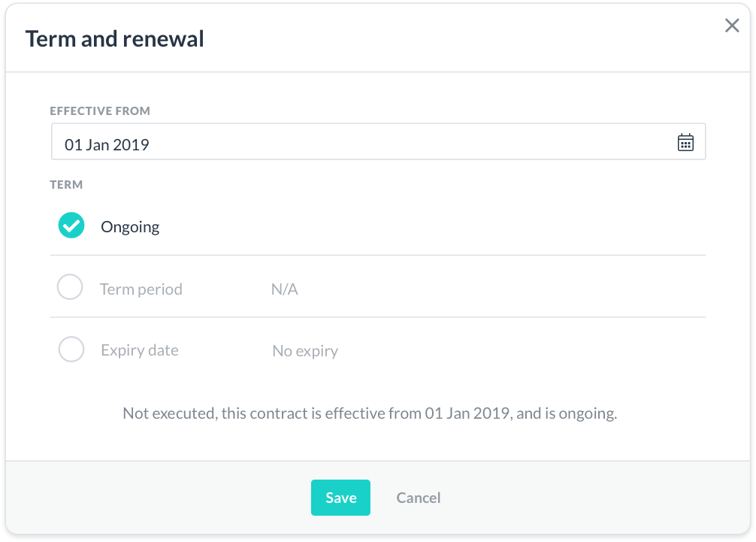Image resolution: width=756 pixels, height=542 pixels.
Task: Select the Term period radio button
Action: [x=70, y=286]
